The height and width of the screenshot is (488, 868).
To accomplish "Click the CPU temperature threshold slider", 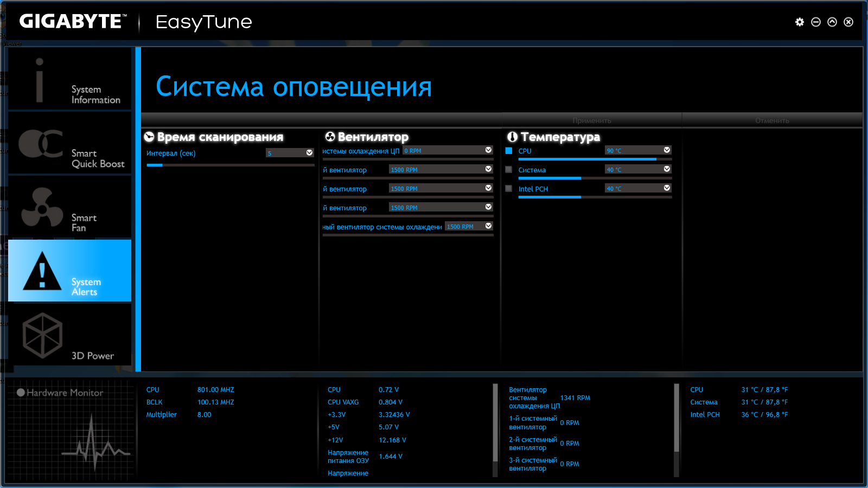I will click(595, 159).
